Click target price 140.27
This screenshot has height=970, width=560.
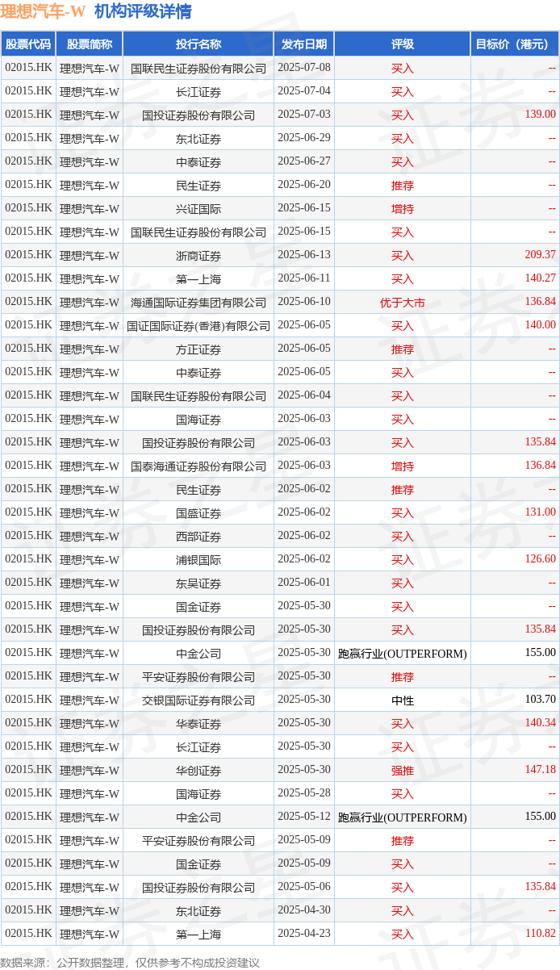pos(540,278)
